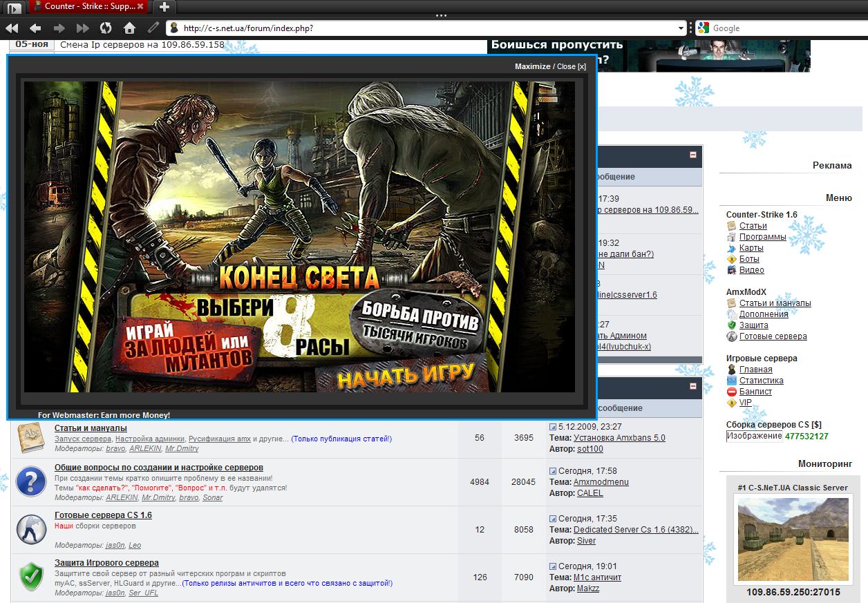
Task: Click the For Webmaster: Earn more Money link
Action: (x=104, y=415)
